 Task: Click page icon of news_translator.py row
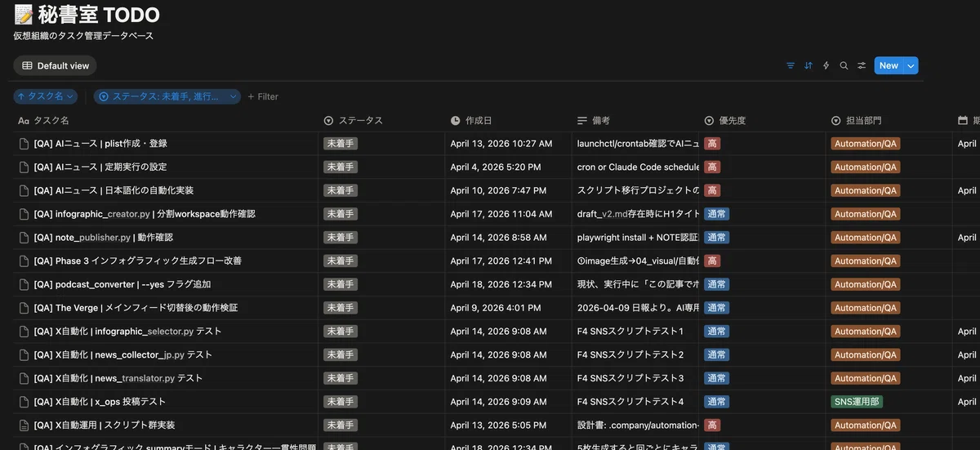click(24, 378)
